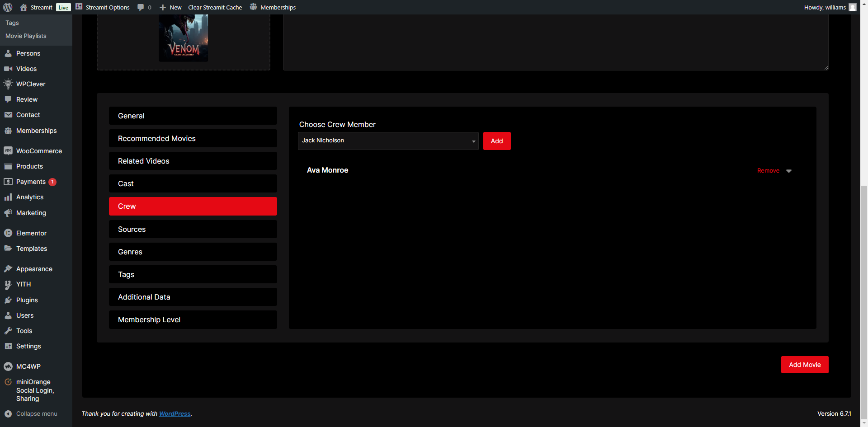Click the miniOrange icon
Viewport: 868px width, 427px height.
click(x=8, y=382)
